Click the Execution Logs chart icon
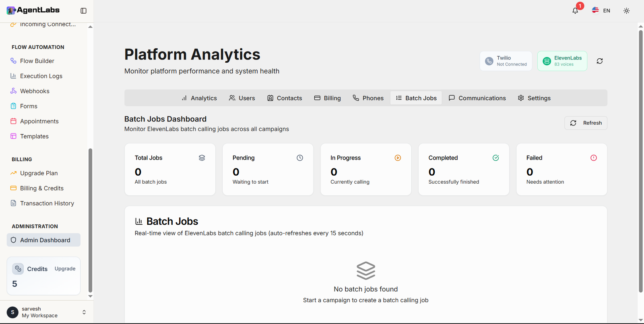This screenshot has height=324, width=644. (13, 76)
